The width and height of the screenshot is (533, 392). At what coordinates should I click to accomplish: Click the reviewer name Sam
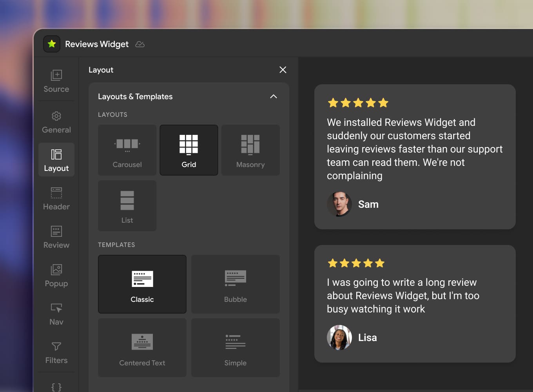point(368,204)
